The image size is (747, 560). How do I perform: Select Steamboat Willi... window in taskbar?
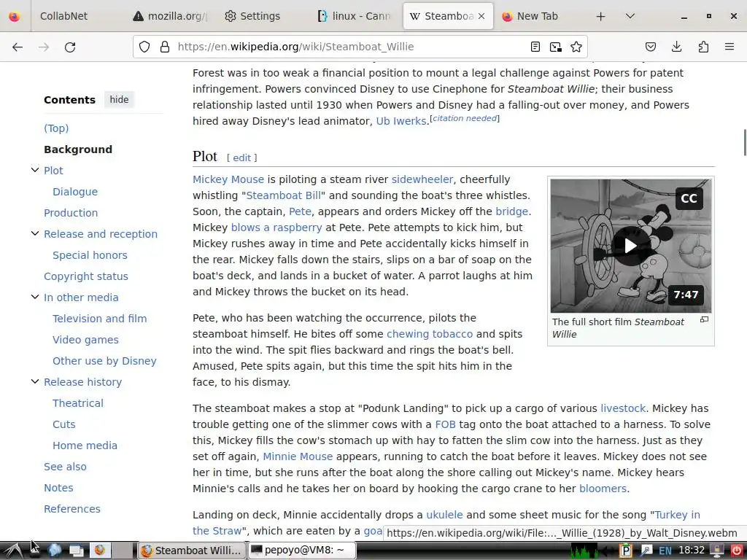pyautogui.click(x=192, y=551)
